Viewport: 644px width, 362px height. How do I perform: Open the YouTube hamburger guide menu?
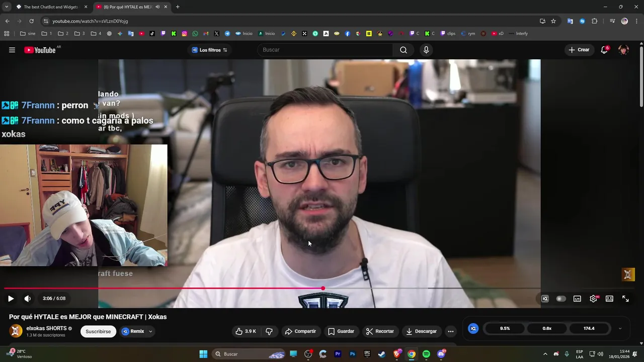(x=12, y=50)
